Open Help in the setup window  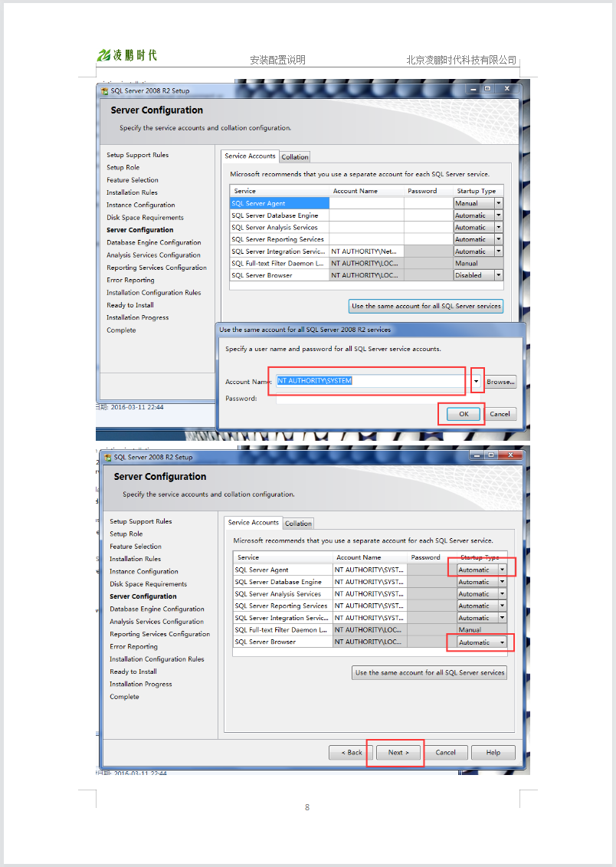coord(493,753)
